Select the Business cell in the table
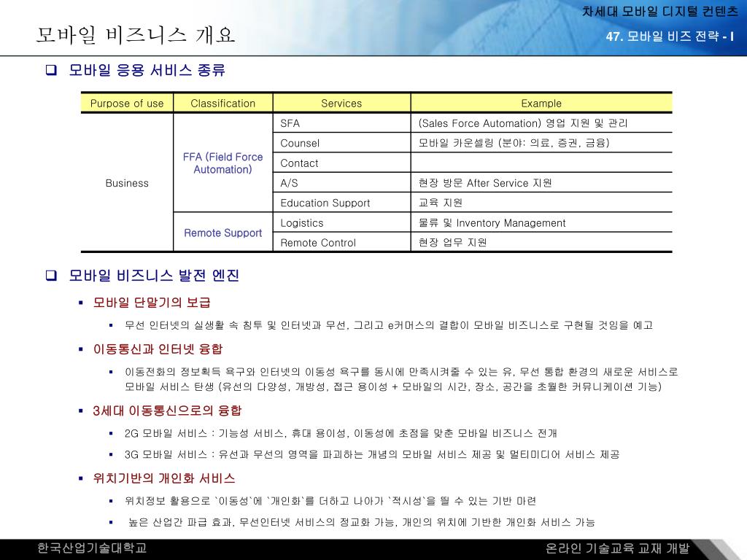The width and height of the screenshot is (747, 560). point(127,183)
